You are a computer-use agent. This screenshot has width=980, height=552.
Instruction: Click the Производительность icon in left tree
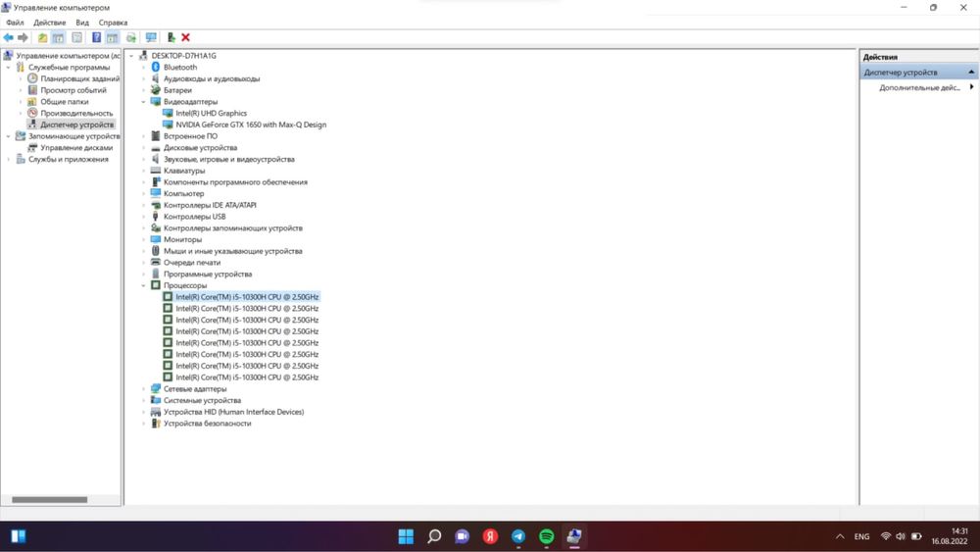coord(32,113)
